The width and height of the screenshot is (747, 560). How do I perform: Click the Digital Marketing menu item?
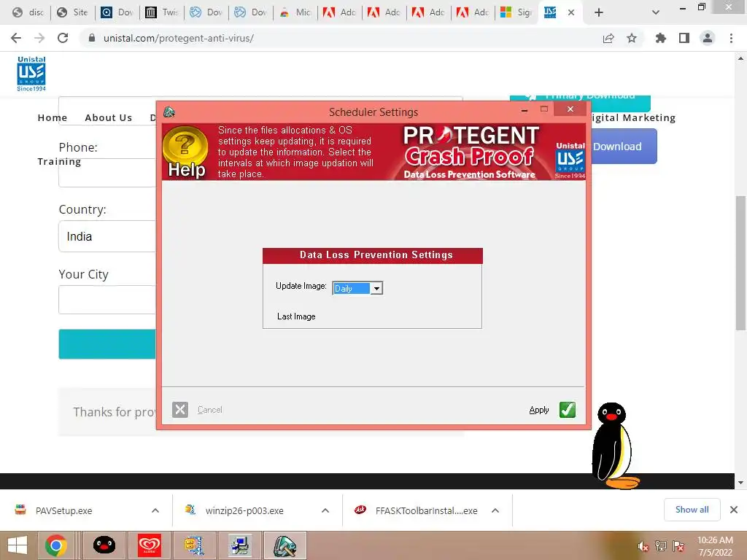[632, 117]
